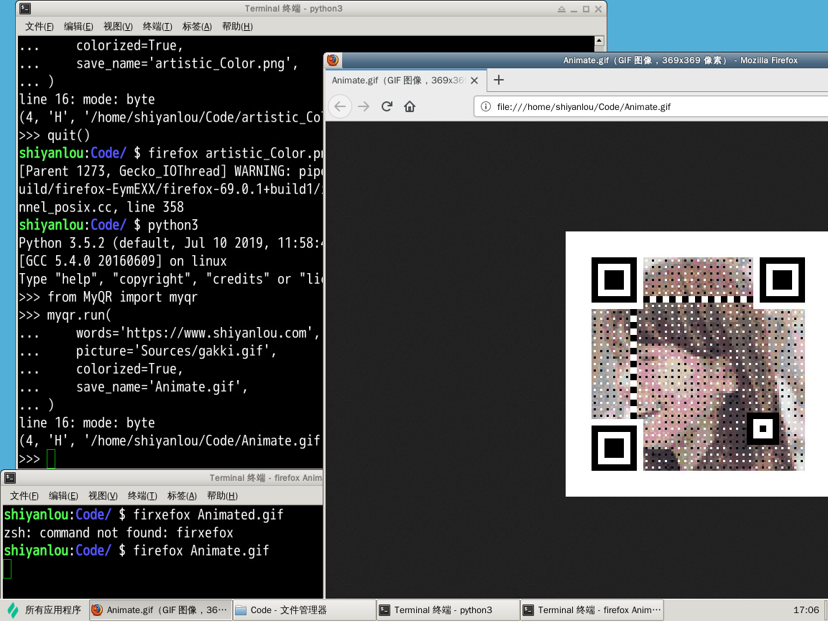Click the python3 terminal prompt cursor
Image resolution: width=828 pixels, height=644 pixels.
point(51,459)
